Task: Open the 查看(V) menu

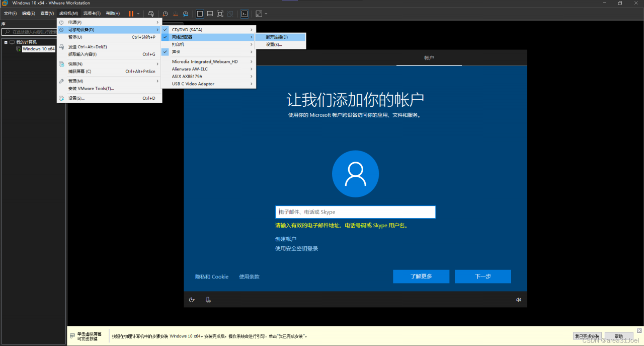Action: pyautogui.click(x=47, y=14)
